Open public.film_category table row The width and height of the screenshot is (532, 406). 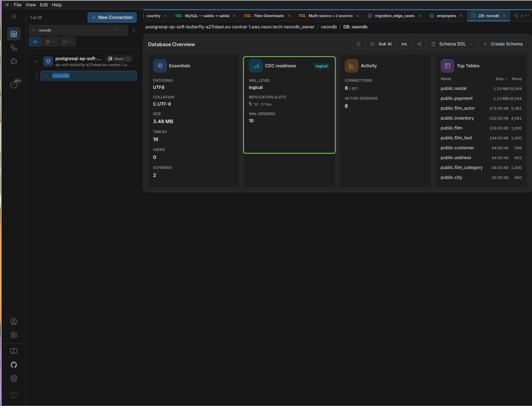tap(481, 168)
